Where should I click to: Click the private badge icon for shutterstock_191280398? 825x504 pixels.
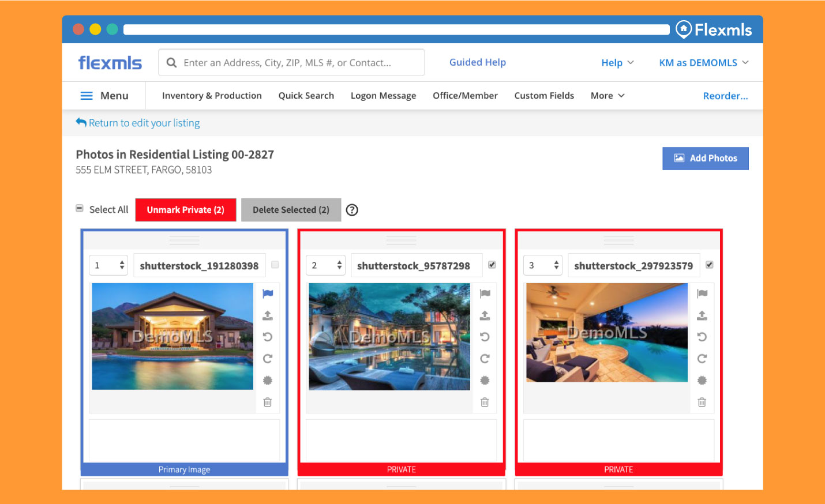point(268,381)
